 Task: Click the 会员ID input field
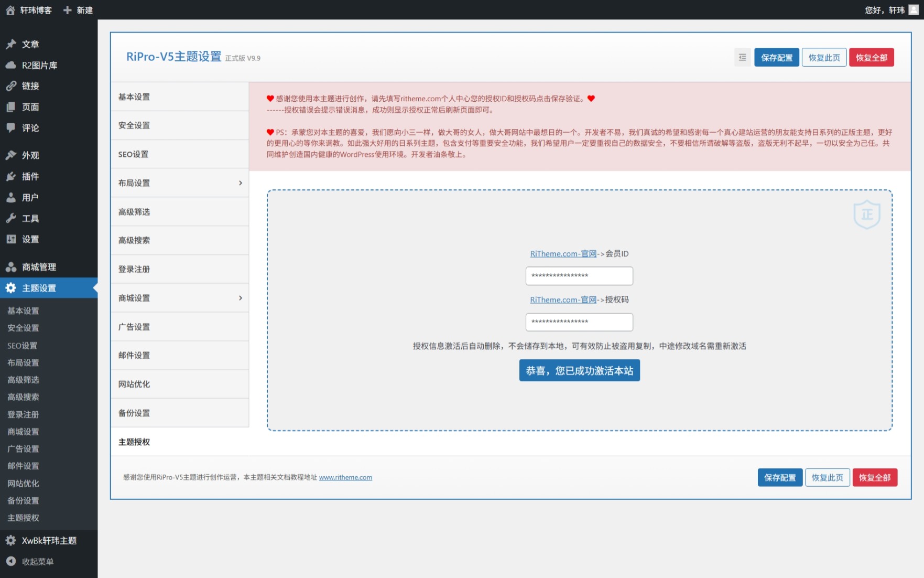click(579, 276)
